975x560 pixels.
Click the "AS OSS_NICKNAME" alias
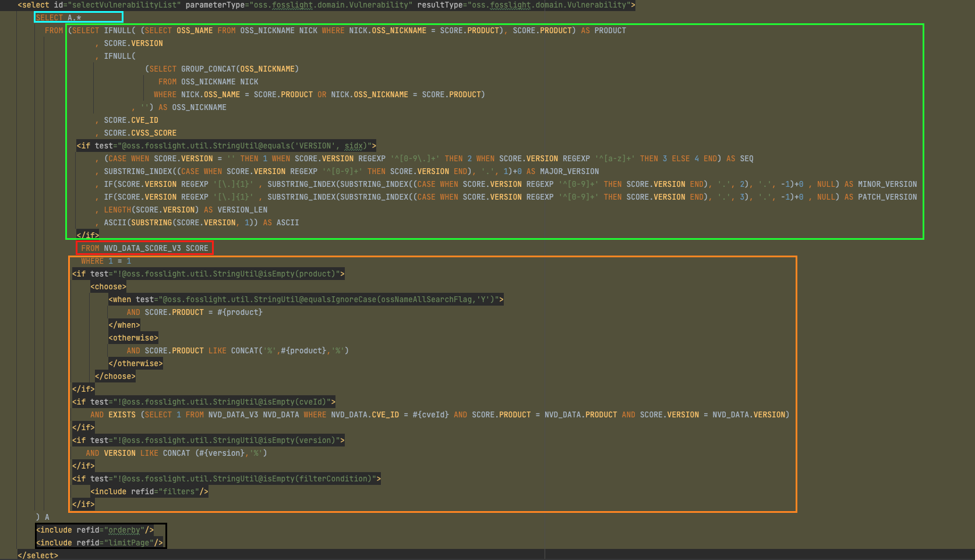click(x=192, y=107)
